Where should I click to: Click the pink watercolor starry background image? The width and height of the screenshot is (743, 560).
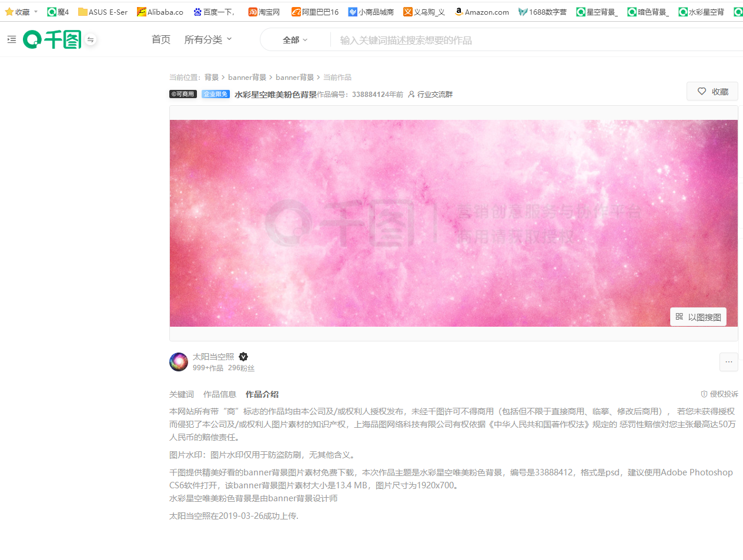coord(453,223)
